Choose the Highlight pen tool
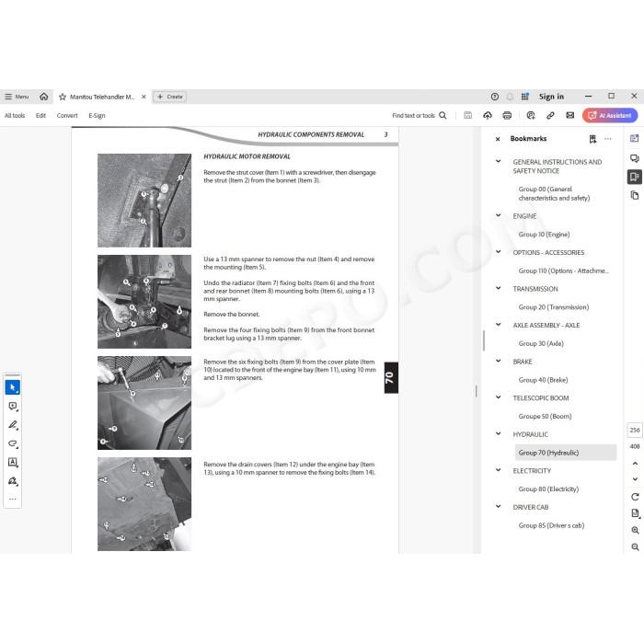This screenshot has width=644, height=644. pos(13,425)
